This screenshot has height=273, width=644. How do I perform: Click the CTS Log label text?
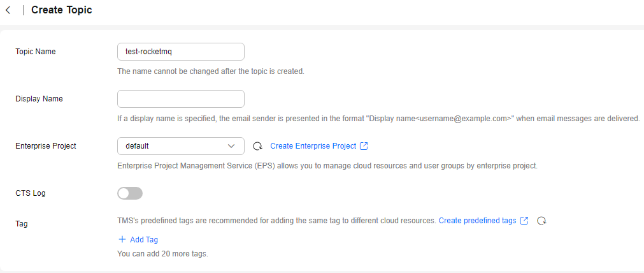(x=31, y=193)
